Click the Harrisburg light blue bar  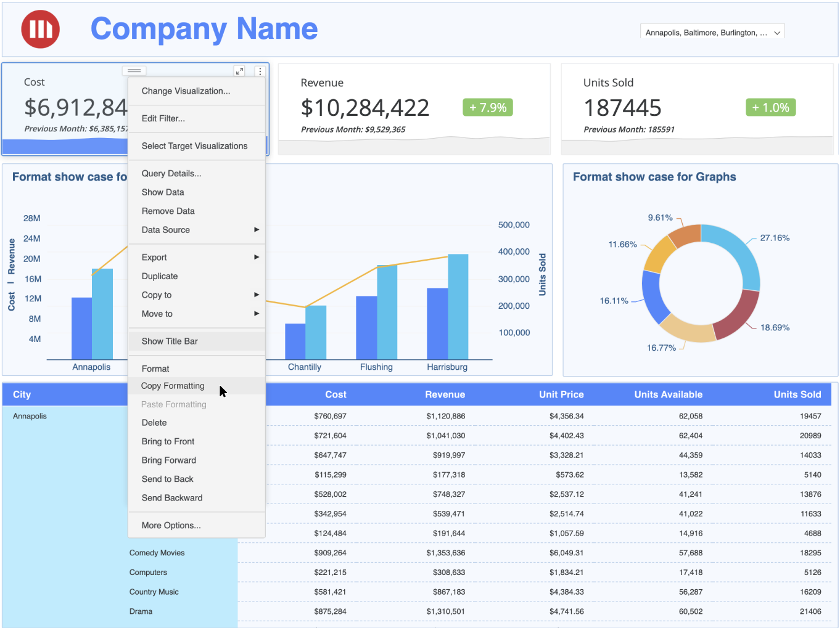(458, 307)
